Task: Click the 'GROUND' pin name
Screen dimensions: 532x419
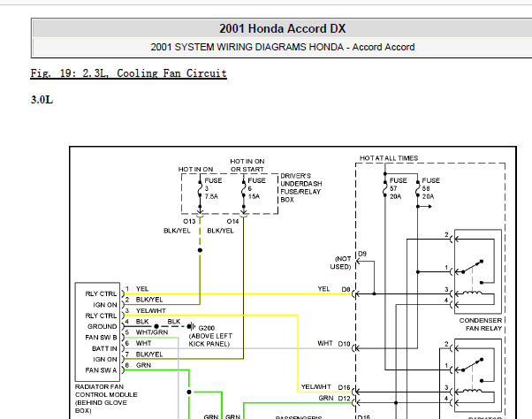Action: point(103,326)
